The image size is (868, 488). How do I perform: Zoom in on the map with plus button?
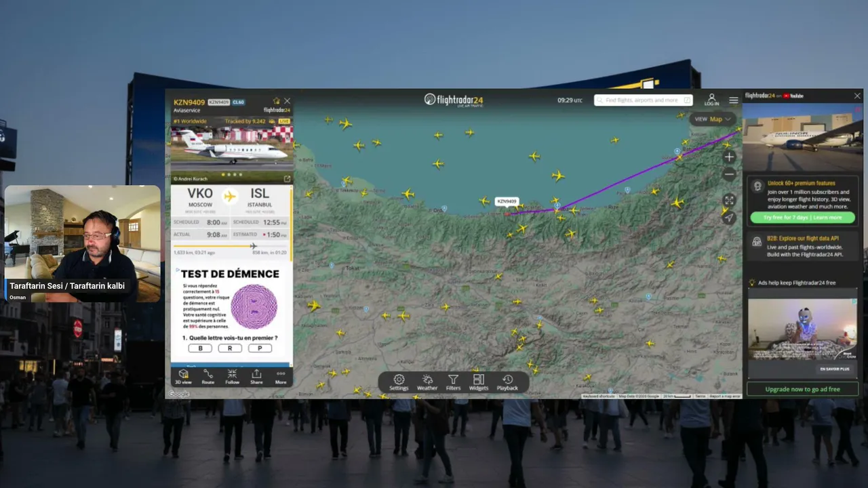(729, 157)
